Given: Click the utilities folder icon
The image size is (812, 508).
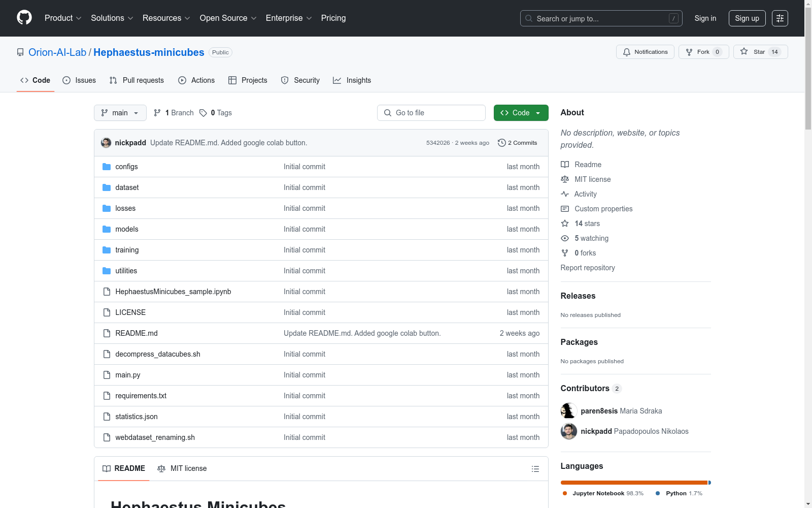Looking at the screenshot, I should tap(107, 271).
